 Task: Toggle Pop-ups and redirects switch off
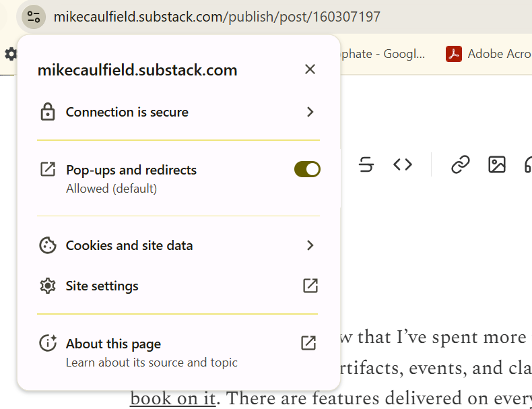point(307,169)
